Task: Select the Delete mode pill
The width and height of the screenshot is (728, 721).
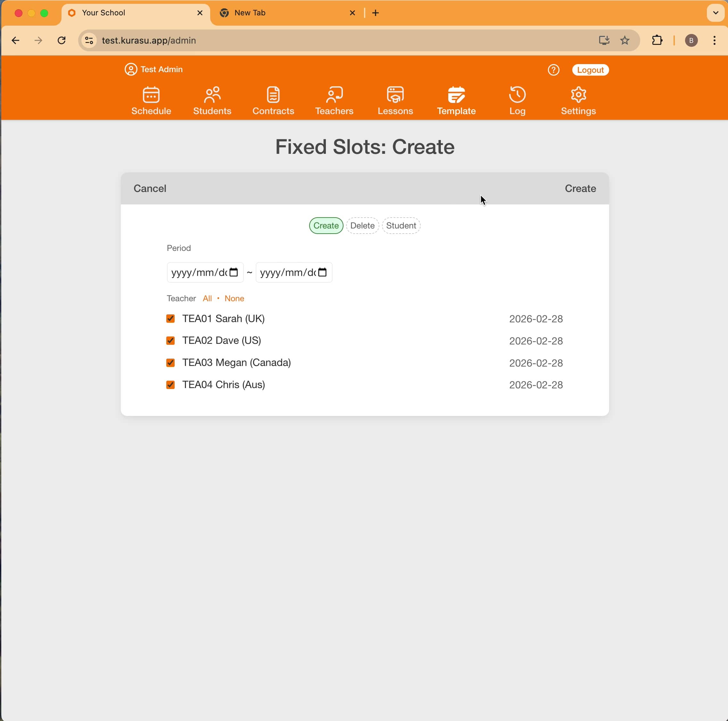Action: point(362,225)
